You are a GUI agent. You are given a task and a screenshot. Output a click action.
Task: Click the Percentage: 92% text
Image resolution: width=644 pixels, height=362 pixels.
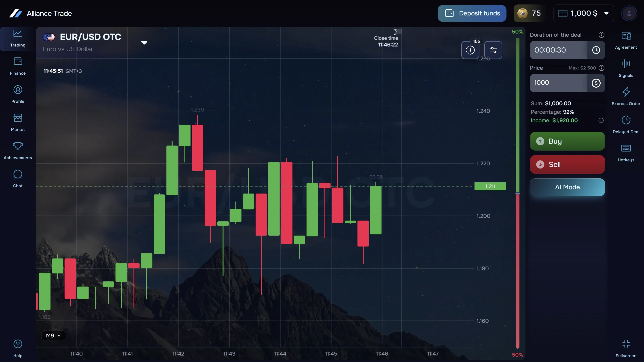click(x=552, y=112)
